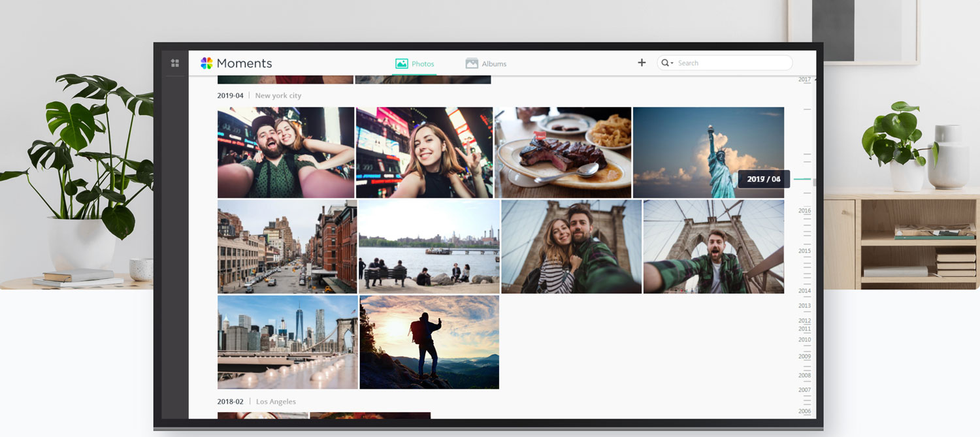The height and width of the screenshot is (437, 980).
Task: Type in the Search field
Action: [732, 63]
